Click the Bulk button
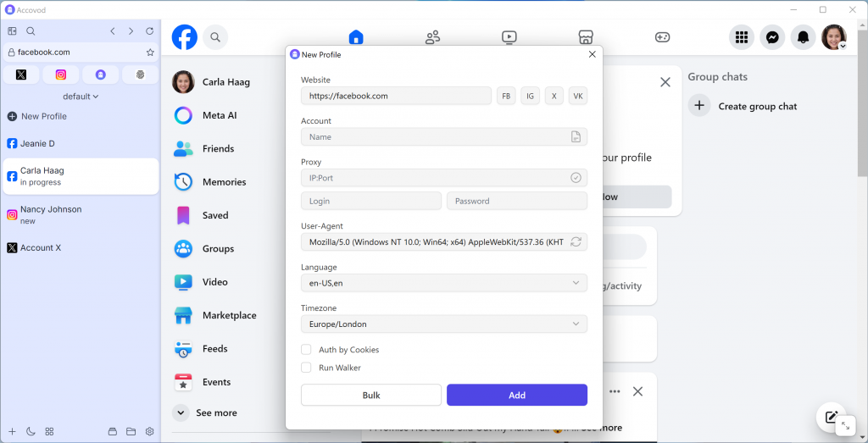 (x=370, y=395)
